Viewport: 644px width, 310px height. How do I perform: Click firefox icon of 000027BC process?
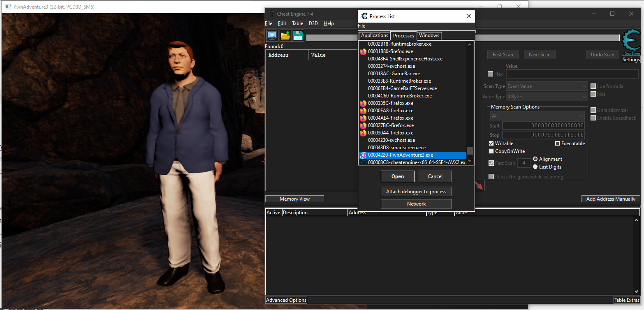[363, 125]
